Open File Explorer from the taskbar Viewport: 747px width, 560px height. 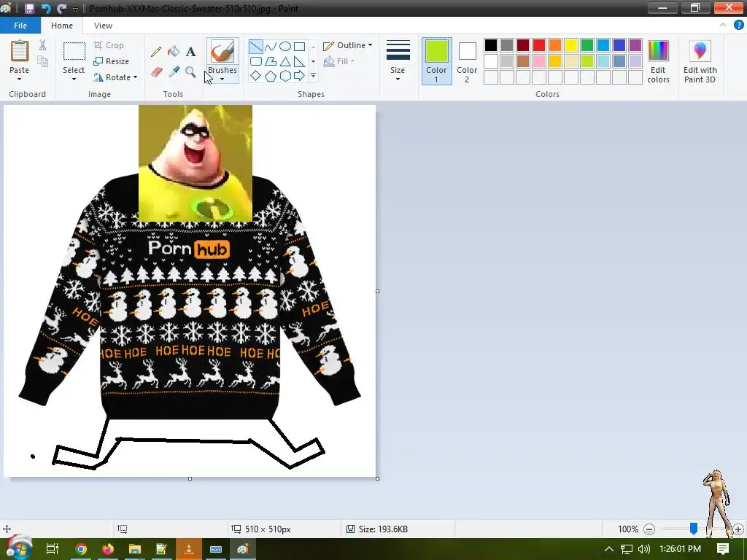coord(135,549)
